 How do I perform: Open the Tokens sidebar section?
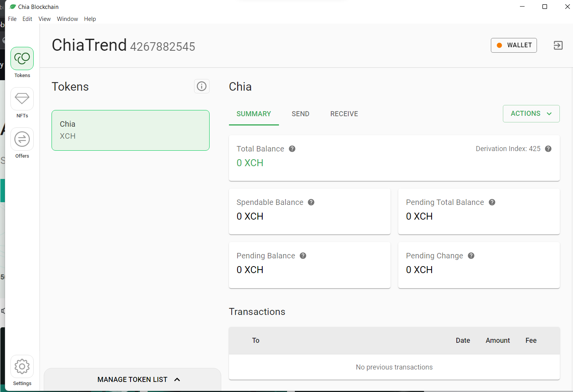[x=22, y=58]
